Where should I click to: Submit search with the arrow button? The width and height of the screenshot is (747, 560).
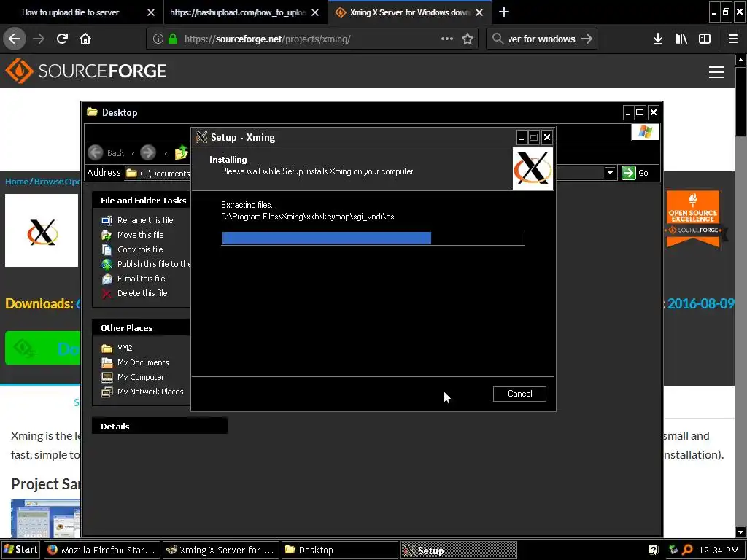587,39
